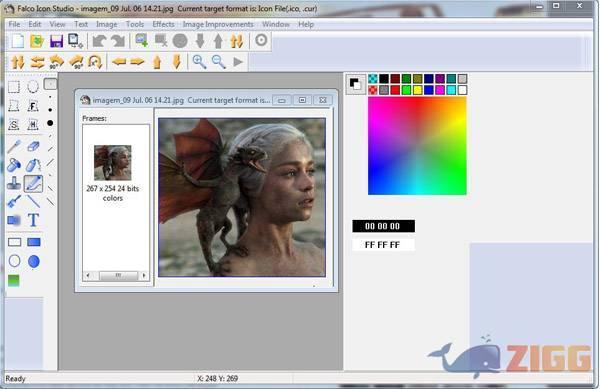Shift the image up with orange arrow

point(157,62)
